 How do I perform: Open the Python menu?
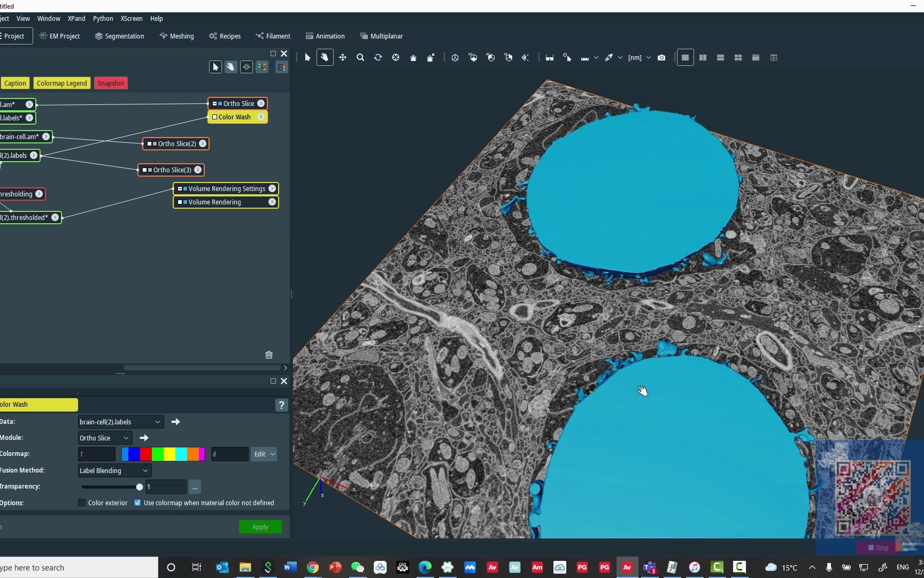[103, 19]
